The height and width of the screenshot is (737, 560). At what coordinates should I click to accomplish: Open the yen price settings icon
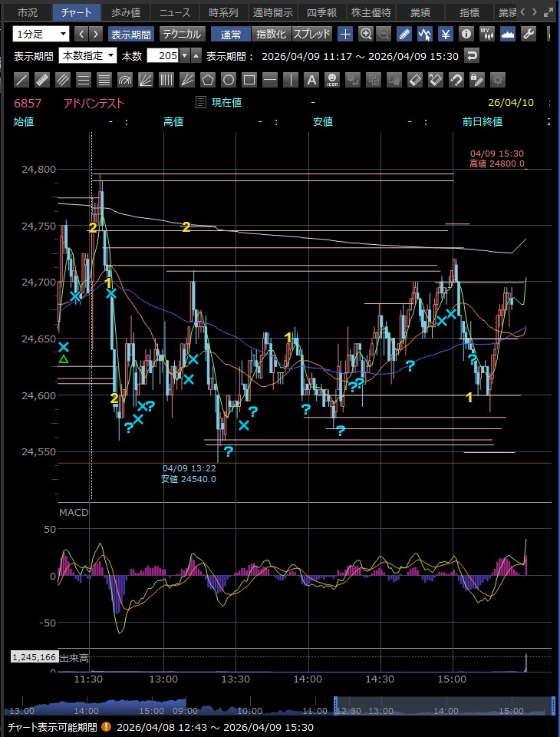(x=446, y=34)
